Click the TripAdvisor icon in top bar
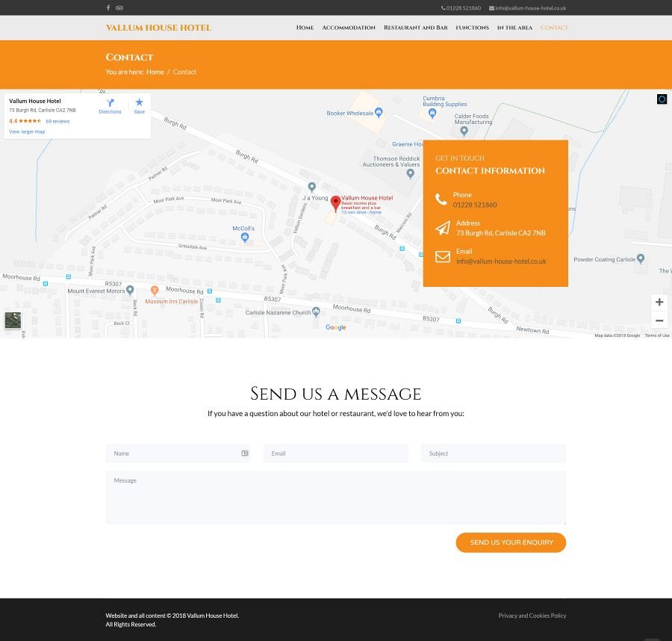 pyautogui.click(x=119, y=8)
